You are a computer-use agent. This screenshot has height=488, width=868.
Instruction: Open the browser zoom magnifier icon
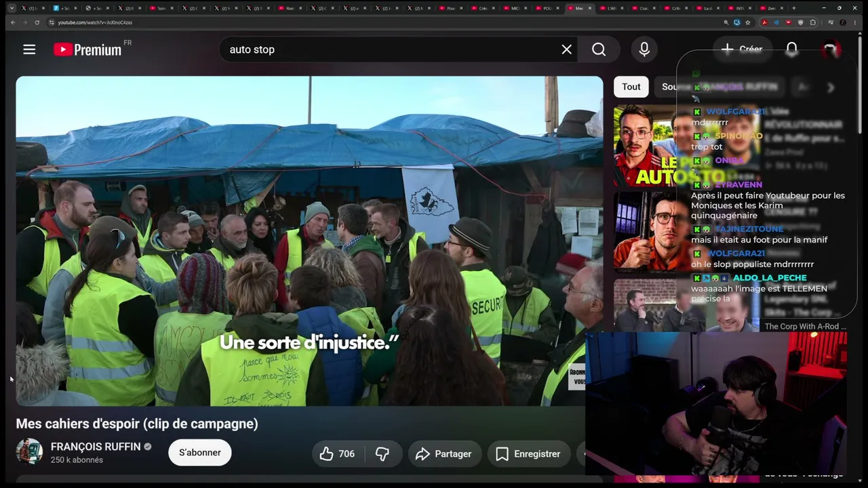726,22
